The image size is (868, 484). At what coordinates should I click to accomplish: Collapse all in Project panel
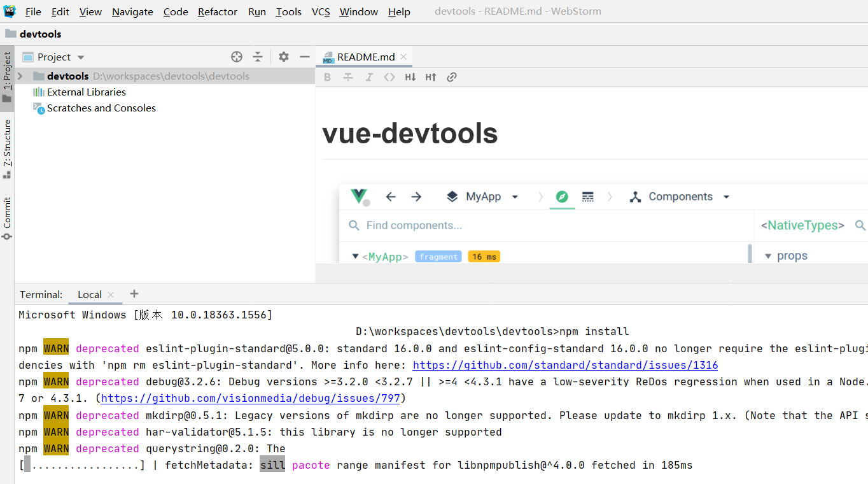[258, 57]
